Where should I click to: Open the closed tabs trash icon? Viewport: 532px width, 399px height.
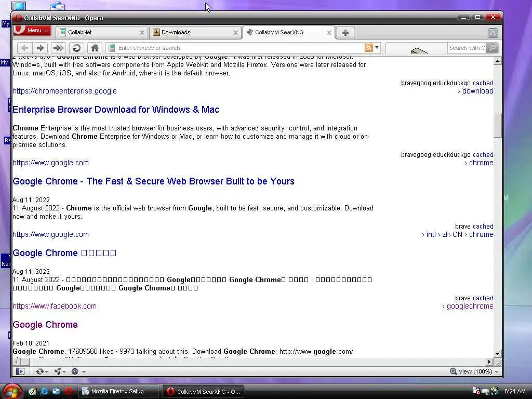tap(493, 33)
